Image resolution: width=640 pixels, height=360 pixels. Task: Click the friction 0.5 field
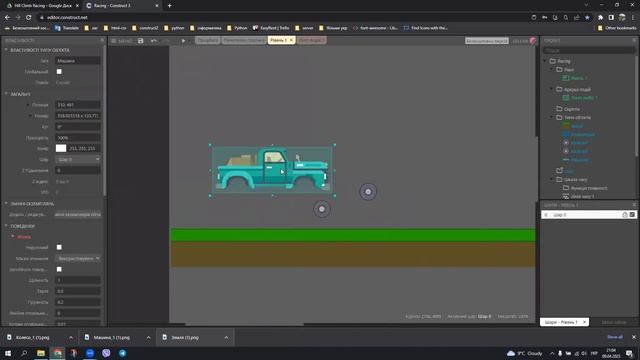[78, 291]
